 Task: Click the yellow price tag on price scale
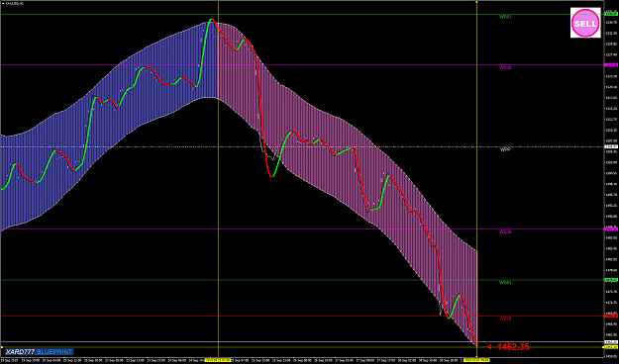611,347
